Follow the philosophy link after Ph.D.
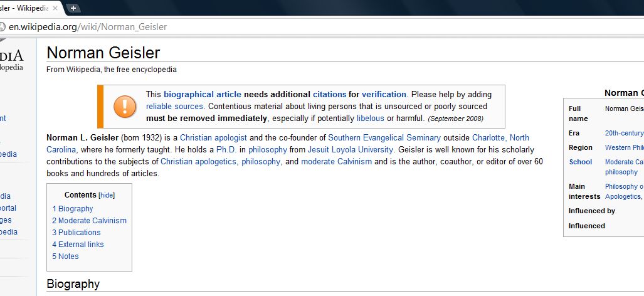Screen dimensions: 644x296 pos(267,149)
